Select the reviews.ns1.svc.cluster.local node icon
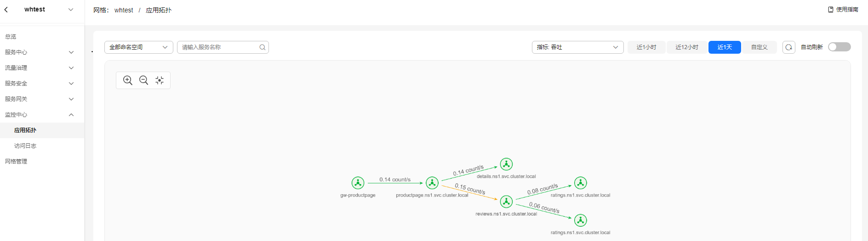 pyautogui.click(x=506, y=202)
